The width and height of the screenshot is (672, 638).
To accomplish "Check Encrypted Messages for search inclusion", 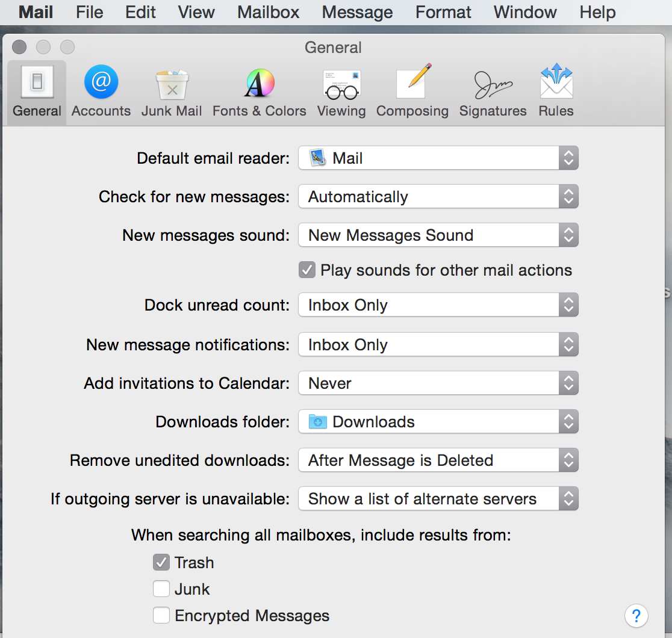I will point(161,615).
